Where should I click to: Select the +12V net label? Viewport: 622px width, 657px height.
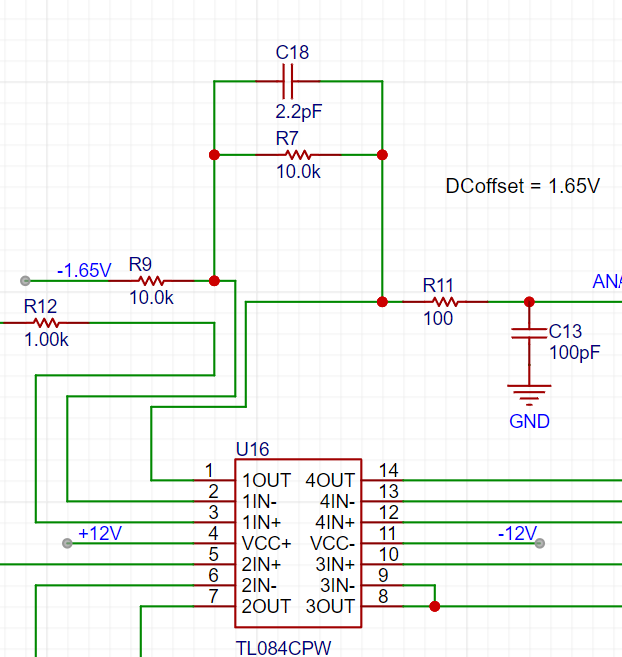tap(100, 534)
